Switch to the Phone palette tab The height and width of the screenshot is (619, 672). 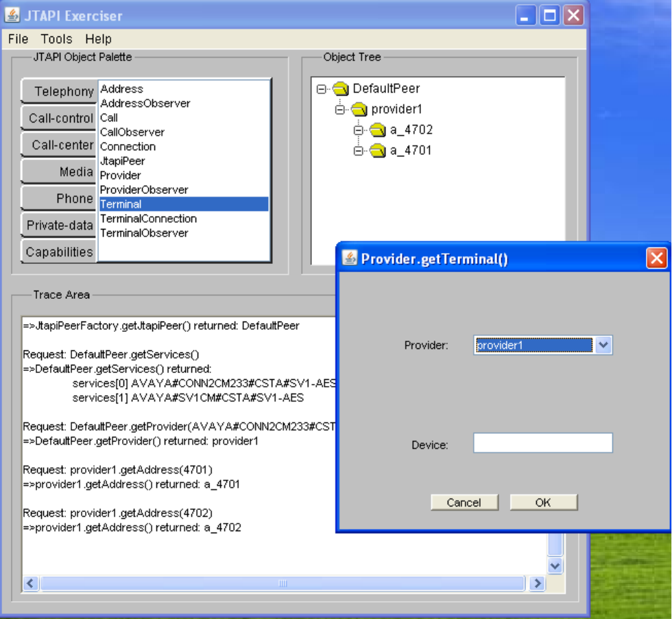[x=59, y=198]
